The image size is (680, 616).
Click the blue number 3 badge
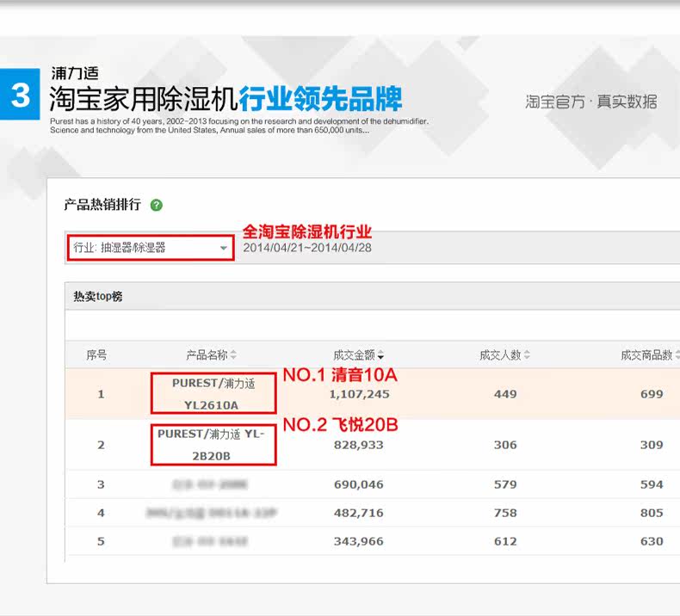click(x=20, y=95)
